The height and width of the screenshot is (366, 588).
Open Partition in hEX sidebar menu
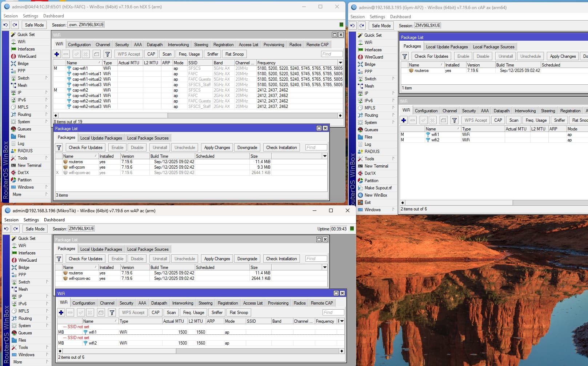[x=24, y=180]
